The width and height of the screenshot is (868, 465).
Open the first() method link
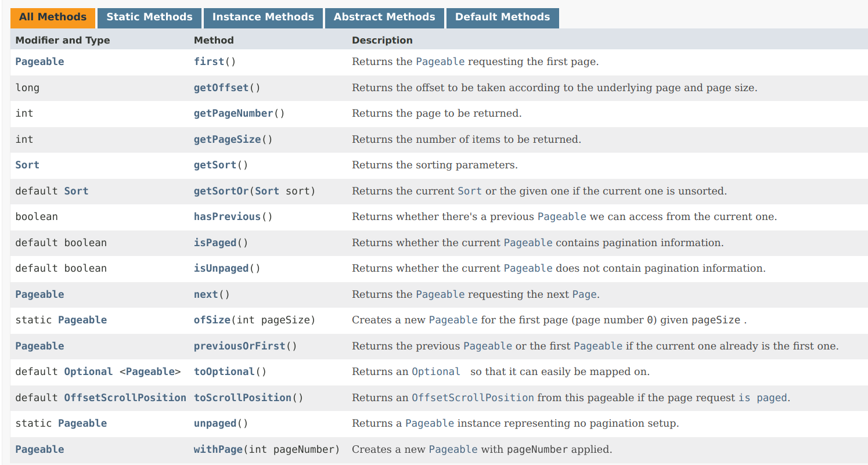coord(209,62)
